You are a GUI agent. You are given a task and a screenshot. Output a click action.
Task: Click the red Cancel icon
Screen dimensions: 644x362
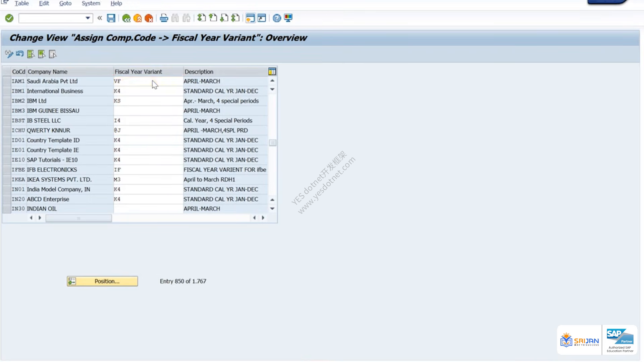(x=149, y=18)
